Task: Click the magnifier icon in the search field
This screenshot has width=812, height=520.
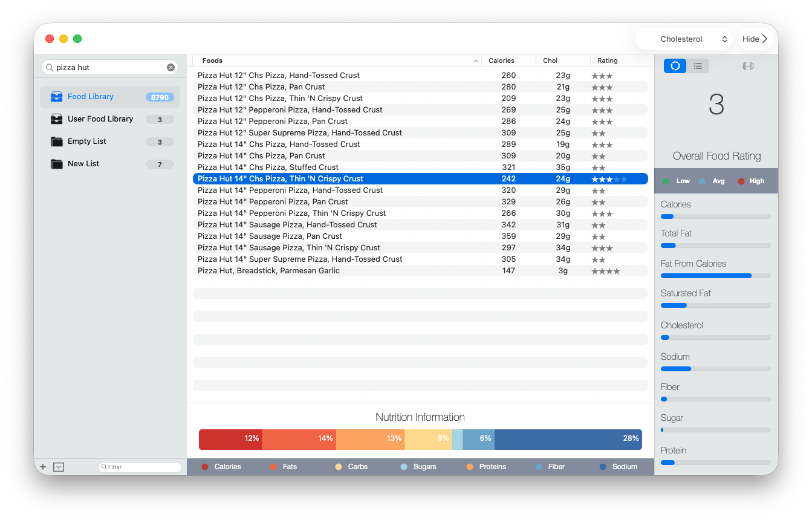Action: click(49, 68)
